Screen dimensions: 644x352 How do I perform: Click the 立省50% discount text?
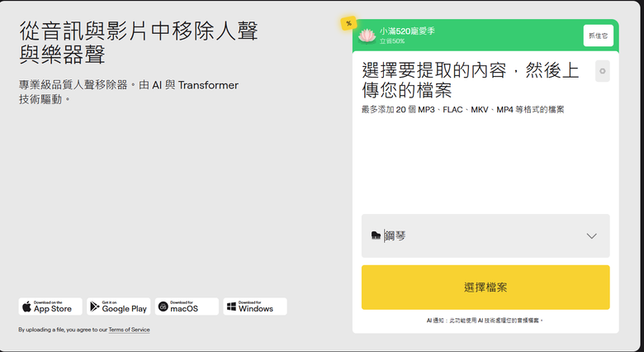tap(392, 41)
